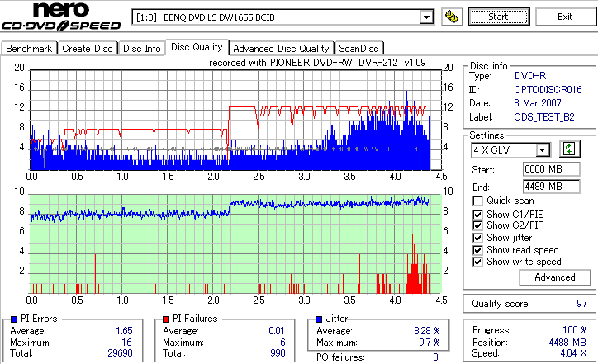Click the PI Failures jitter lower graph
The width and height of the screenshot is (598, 364).
[235, 244]
